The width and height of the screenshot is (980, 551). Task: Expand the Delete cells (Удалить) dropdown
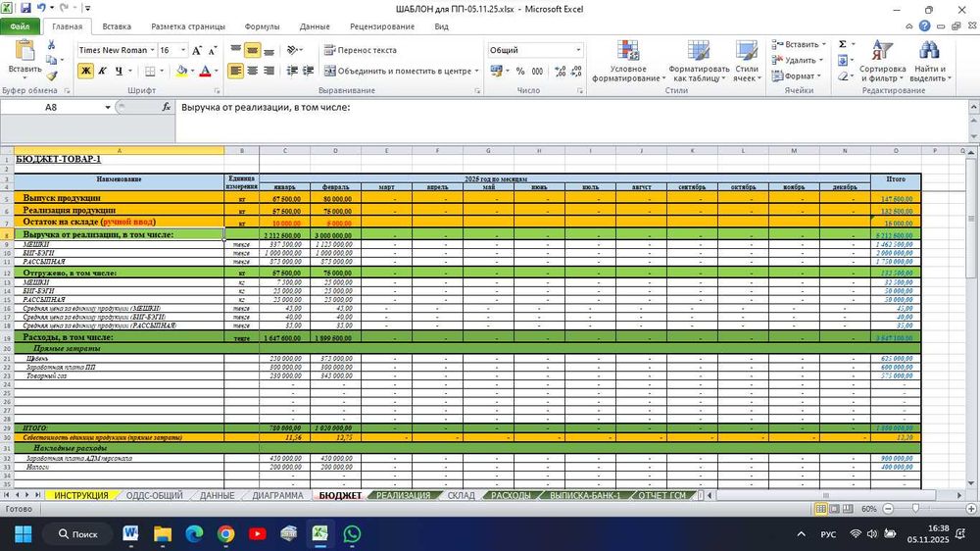[820, 60]
